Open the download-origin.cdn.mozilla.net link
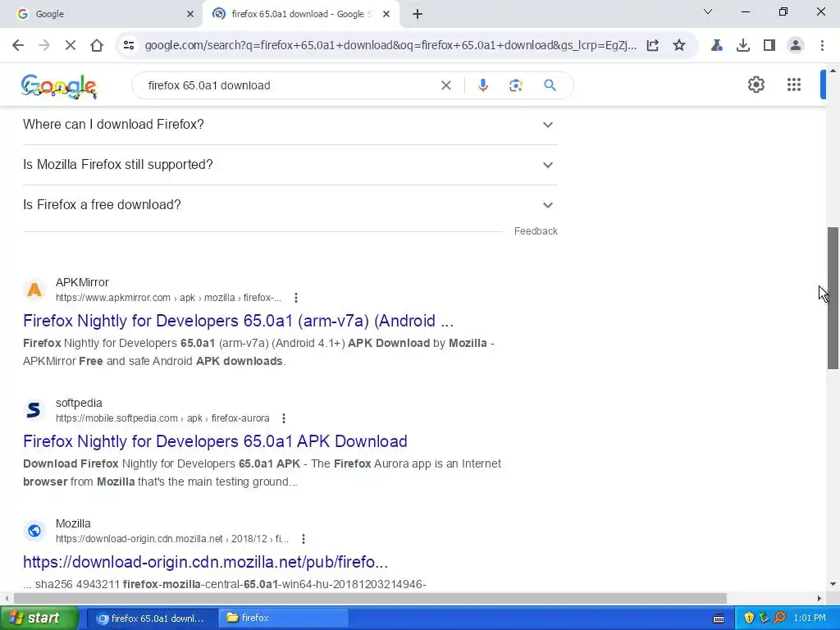 [205, 562]
